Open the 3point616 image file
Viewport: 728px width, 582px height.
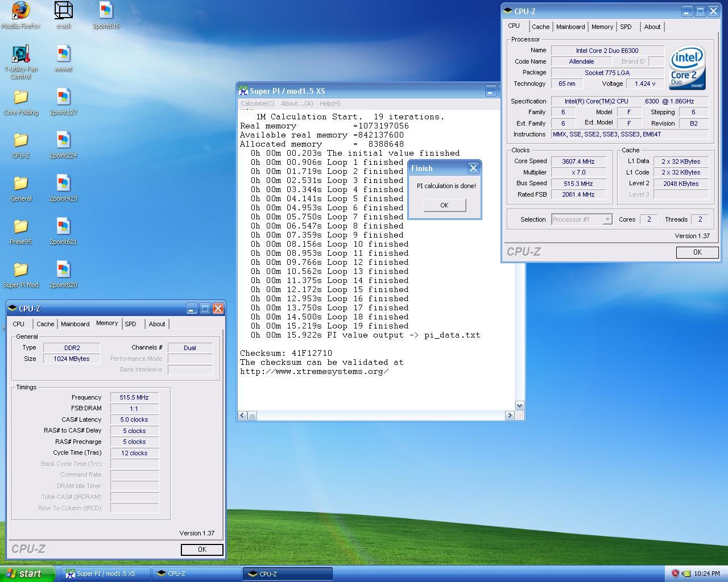pos(106,15)
